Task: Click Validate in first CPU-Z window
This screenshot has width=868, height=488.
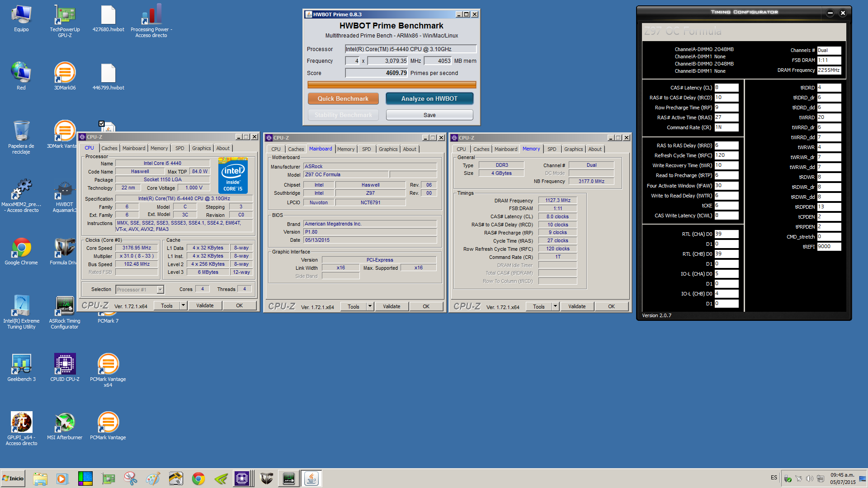Action: (x=205, y=306)
